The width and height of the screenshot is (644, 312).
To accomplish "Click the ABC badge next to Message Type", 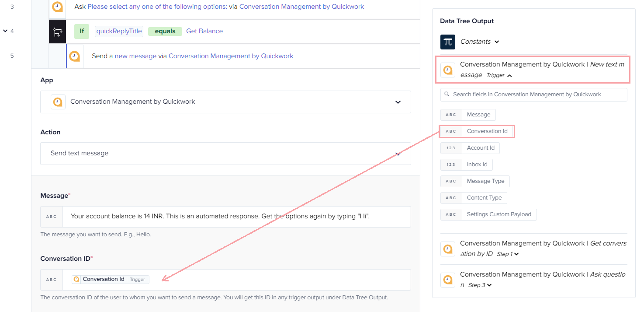I will [451, 181].
